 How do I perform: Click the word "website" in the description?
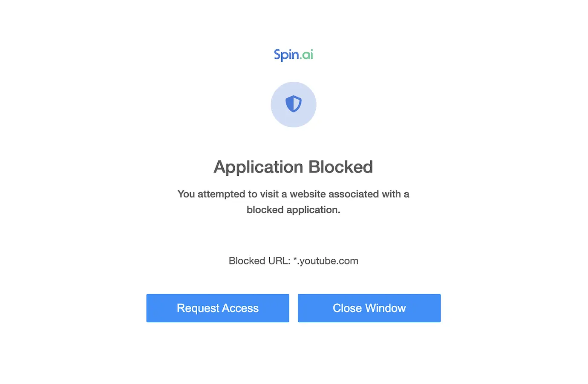coord(307,194)
